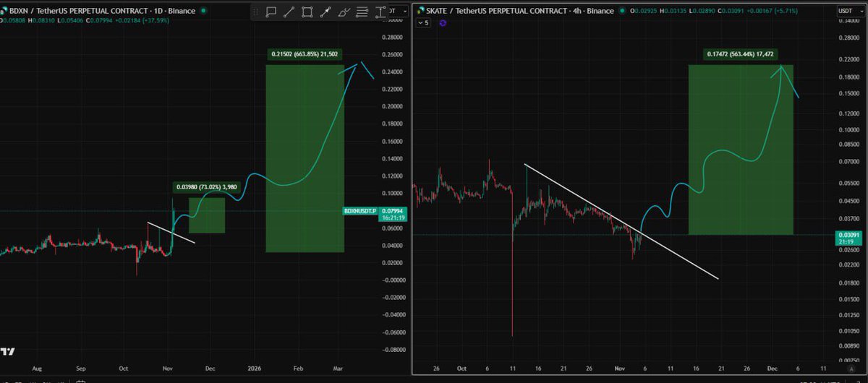Select the text height tool icon

tap(380, 12)
